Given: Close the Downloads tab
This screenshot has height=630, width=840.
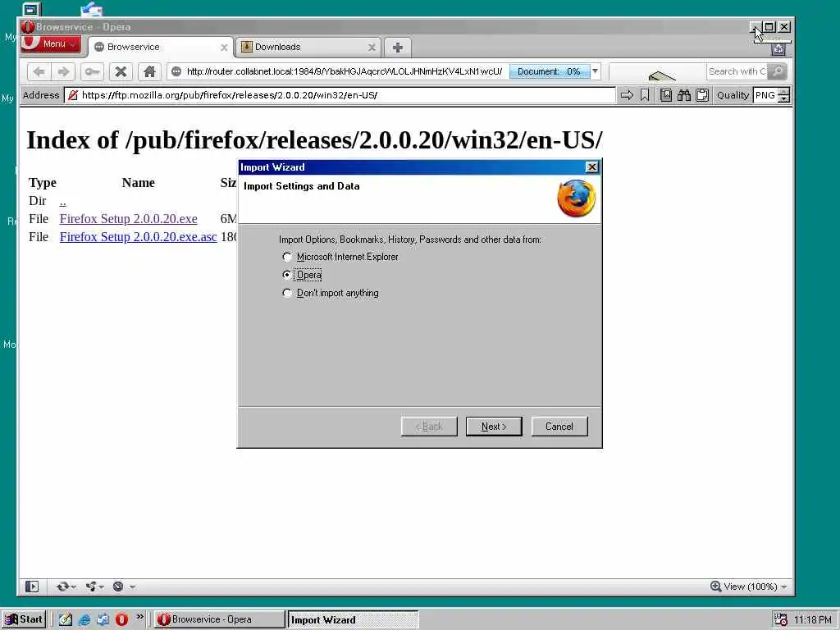Looking at the screenshot, I should [x=372, y=48].
